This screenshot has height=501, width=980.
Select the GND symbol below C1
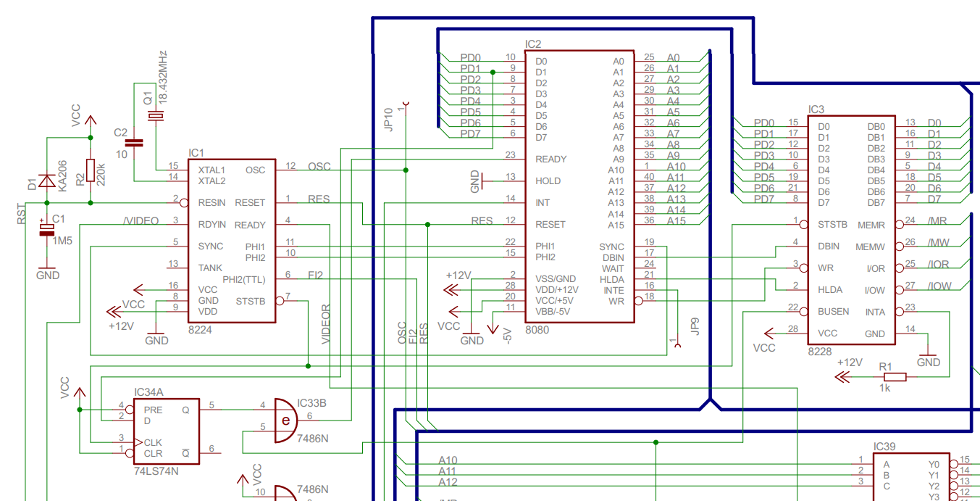(48, 270)
